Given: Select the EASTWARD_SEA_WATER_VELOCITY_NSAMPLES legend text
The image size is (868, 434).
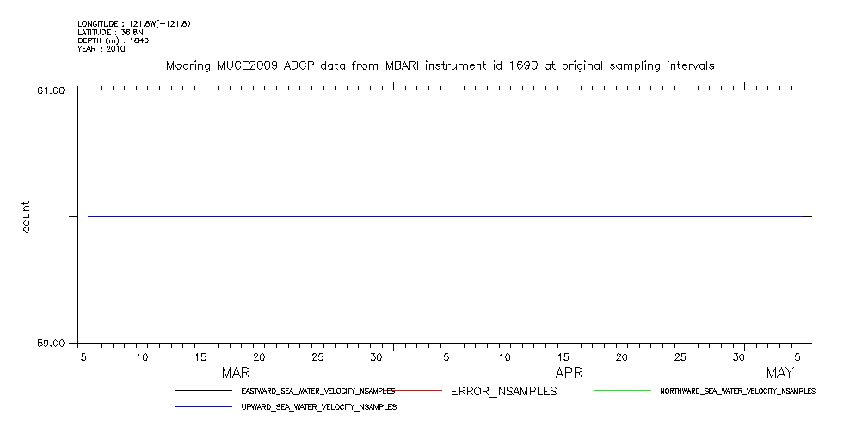Looking at the screenshot, I should coord(318,391).
